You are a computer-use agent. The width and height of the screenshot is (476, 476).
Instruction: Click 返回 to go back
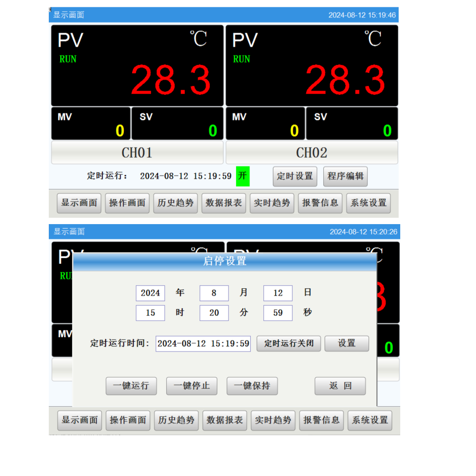[340, 386]
